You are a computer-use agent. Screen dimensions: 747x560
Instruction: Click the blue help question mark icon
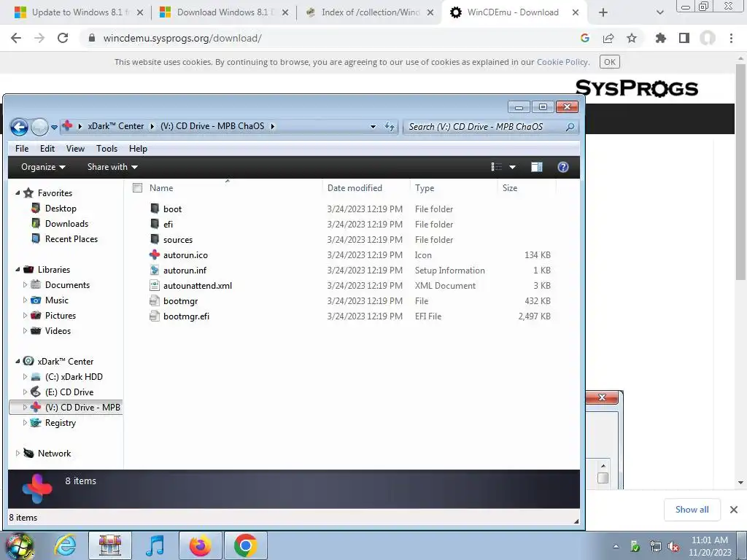562,167
